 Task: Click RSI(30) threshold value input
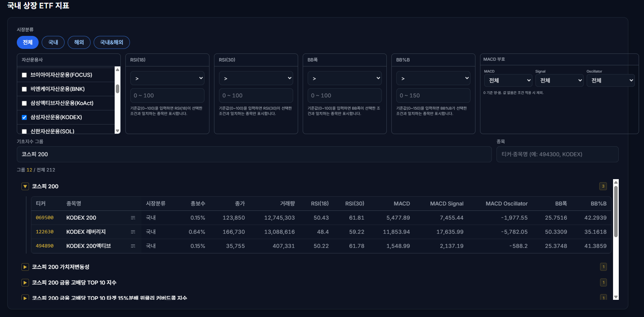click(256, 95)
